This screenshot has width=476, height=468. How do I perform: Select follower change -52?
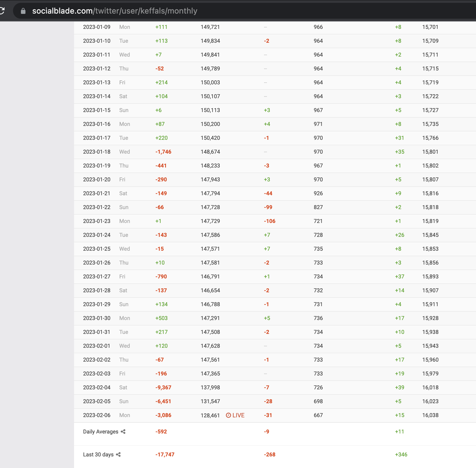pos(159,68)
